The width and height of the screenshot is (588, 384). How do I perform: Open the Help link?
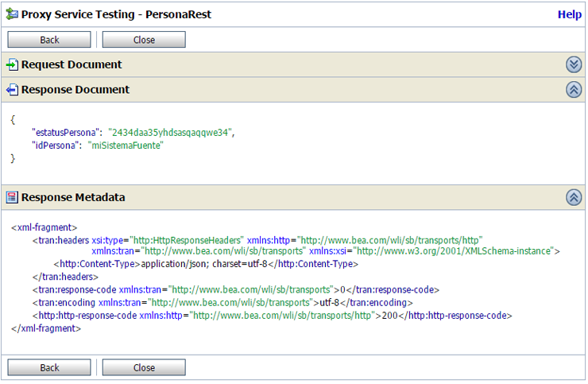tap(569, 14)
